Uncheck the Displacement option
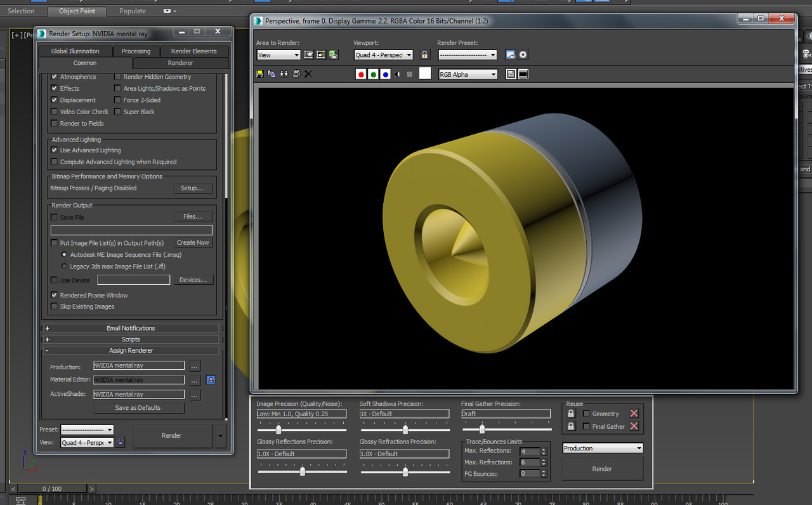 (x=55, y=100)
